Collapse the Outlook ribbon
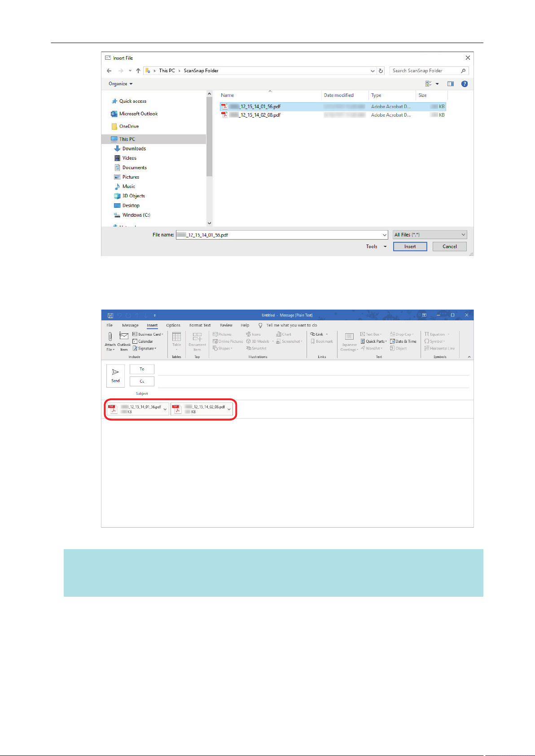Viewport: 535px width, 756px height. pyautogui.click(x=469, y=357)
